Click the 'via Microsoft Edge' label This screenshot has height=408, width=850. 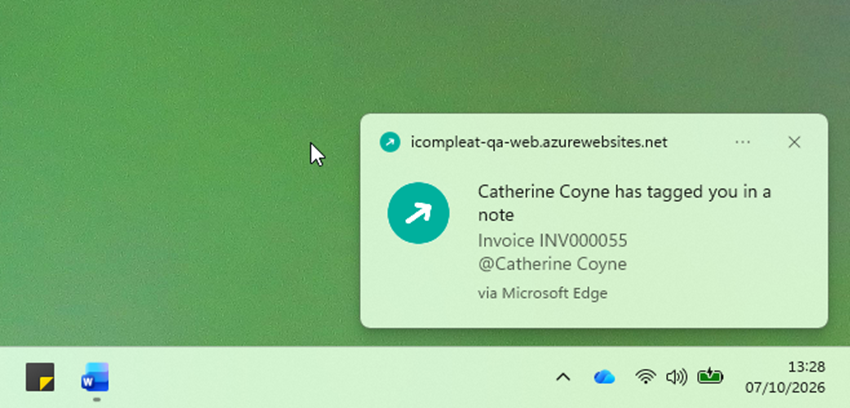click(x=542, y=293)
